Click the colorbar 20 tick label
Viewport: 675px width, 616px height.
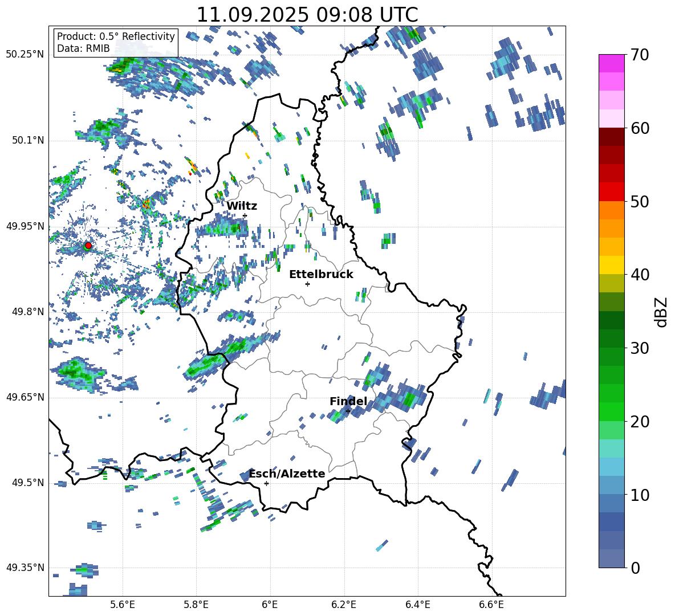(640, 421)
